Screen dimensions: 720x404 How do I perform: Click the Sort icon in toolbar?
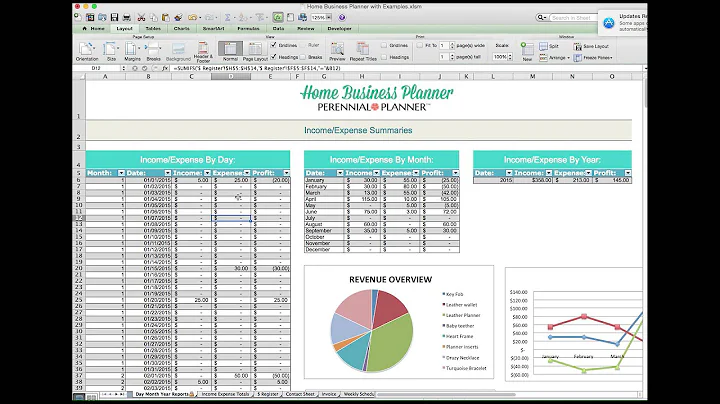[242, 17]
